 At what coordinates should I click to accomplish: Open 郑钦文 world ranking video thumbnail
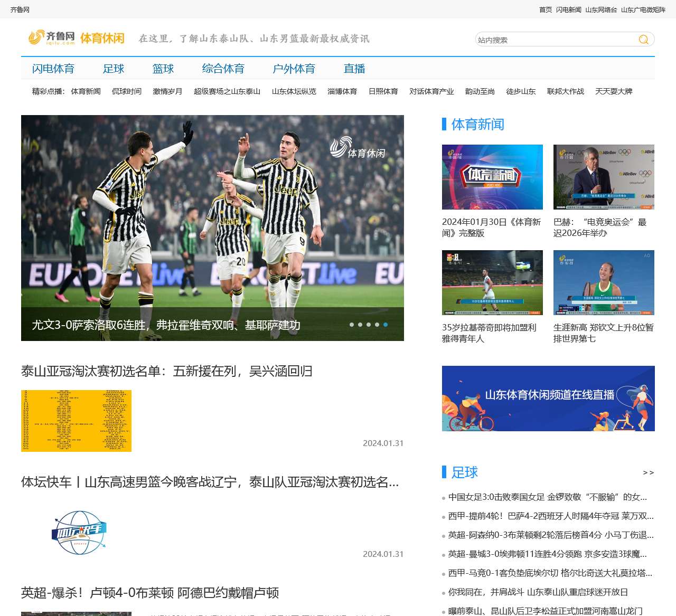click(x=604, y=282)
